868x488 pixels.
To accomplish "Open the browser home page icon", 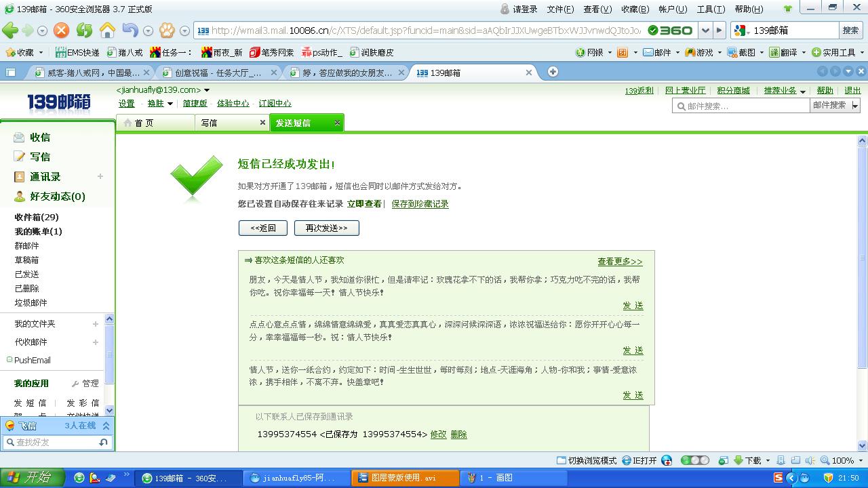I will tap(107, 30).
